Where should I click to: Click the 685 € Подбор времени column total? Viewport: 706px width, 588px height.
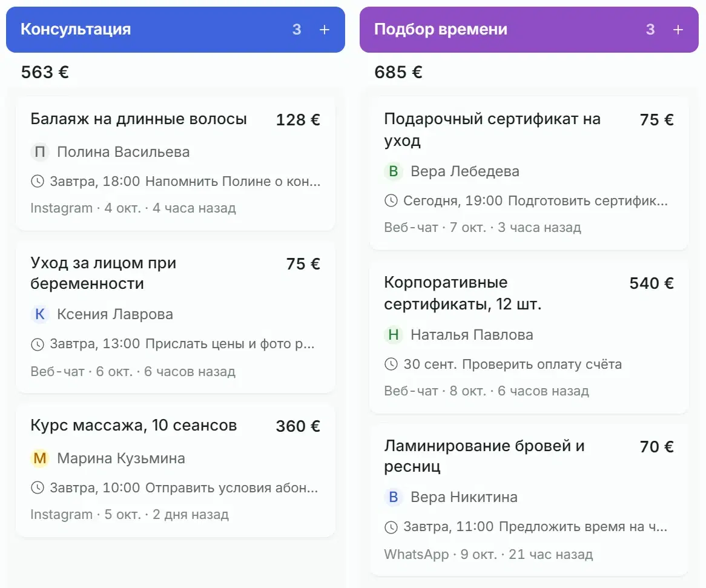(x=398, y=72)
